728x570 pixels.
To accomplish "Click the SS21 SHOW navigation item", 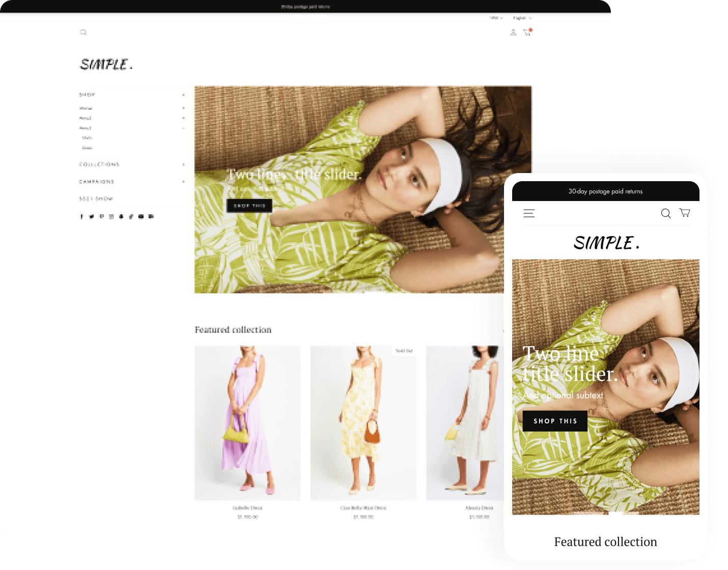I will point(96,198).
